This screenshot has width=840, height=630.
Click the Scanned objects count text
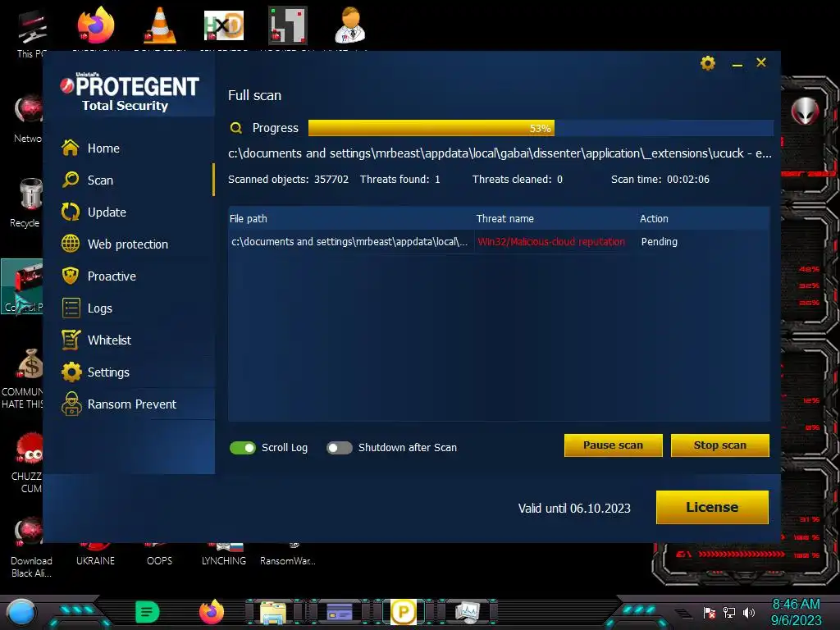pyautogui.click(x=288, y=180)
